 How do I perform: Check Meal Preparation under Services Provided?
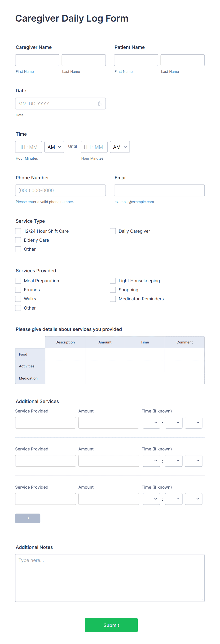click(x=18, y=281)
